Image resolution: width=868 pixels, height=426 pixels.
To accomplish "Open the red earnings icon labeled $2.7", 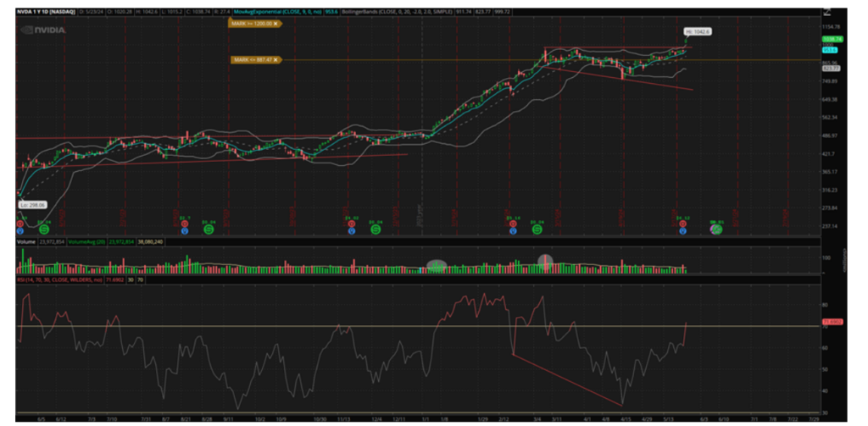I will (x=184, y=224).
